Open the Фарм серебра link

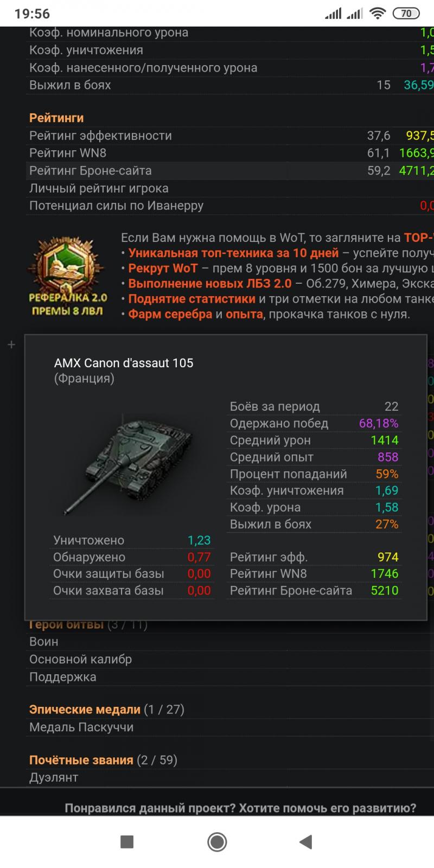(x=170, y=314)
